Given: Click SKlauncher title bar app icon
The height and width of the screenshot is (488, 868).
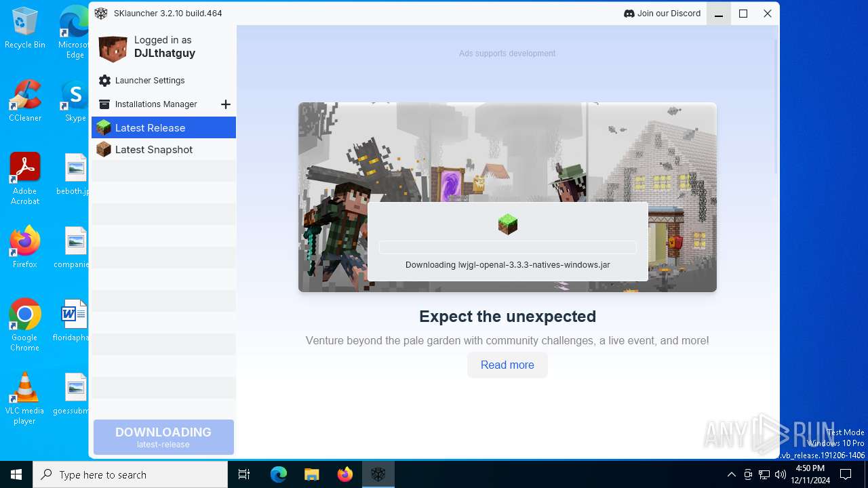Looking at the screenshot, I should [x=101, y=14].
